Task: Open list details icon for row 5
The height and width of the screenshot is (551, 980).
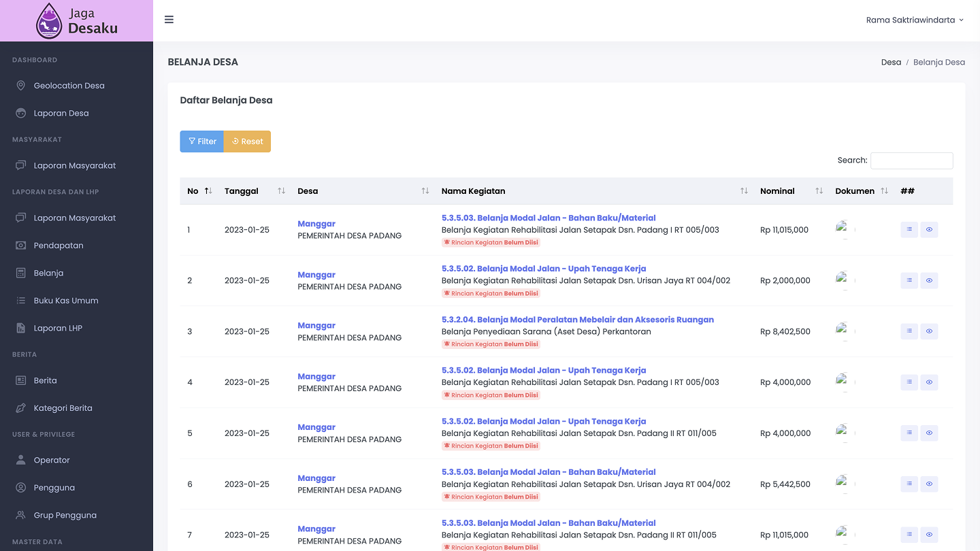Action: pos(909,433)
